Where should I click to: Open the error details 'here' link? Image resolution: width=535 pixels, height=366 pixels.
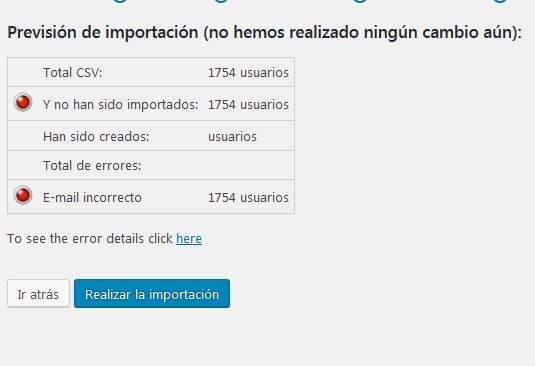189,238
